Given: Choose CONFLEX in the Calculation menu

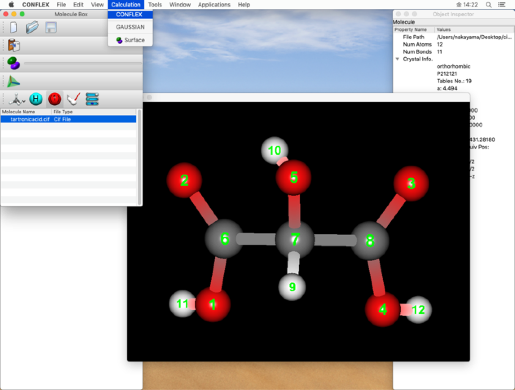Looking at the screenshot, I should pos(130,14).
